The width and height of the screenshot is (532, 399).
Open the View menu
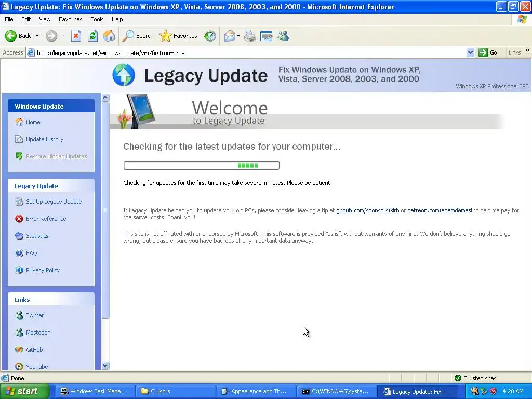pos(45,19)
